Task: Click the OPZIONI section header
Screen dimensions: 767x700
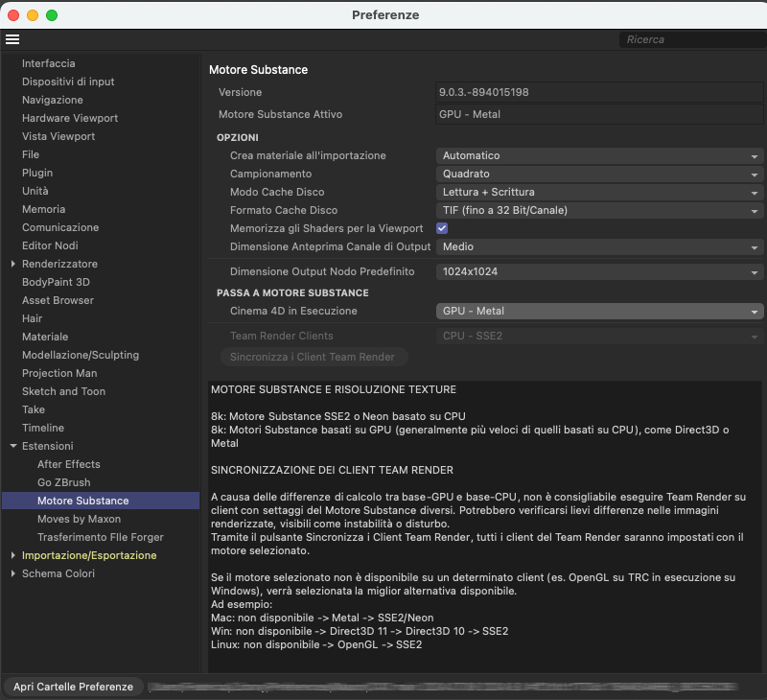Action: pyautogui.click(x=238, y=137)
